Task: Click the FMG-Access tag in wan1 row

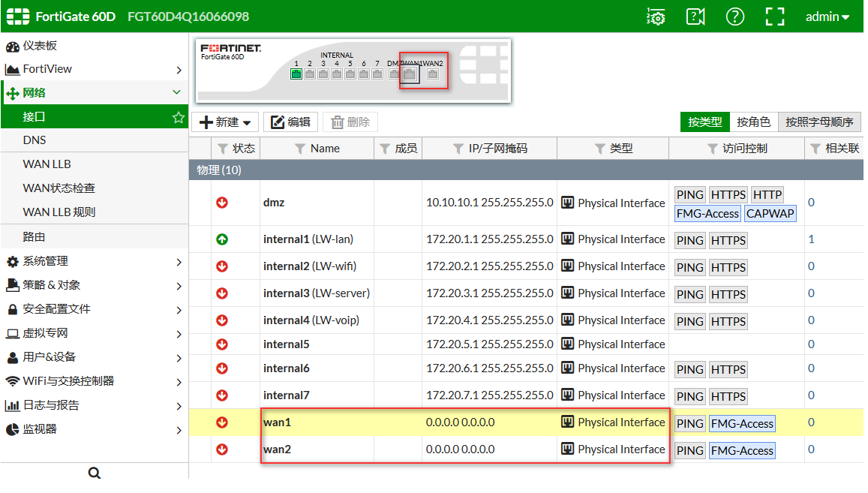Action: (742, 424)
